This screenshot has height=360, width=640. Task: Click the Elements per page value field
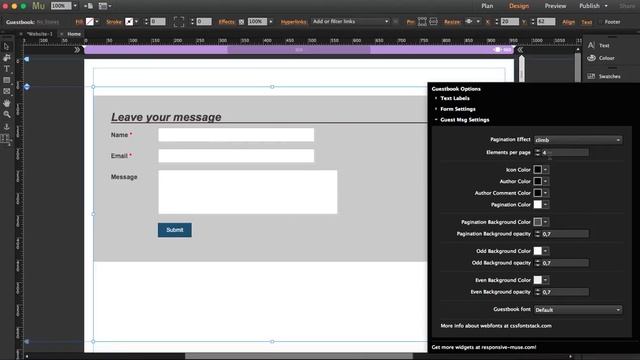point(565,152)
